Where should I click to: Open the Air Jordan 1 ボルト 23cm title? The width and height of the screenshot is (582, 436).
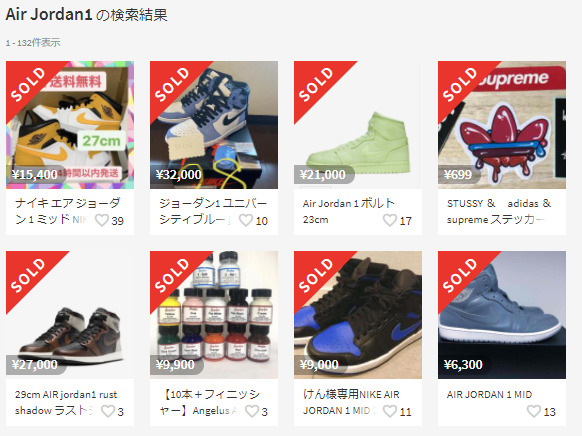pyautogui.click(x=348, y=211)
